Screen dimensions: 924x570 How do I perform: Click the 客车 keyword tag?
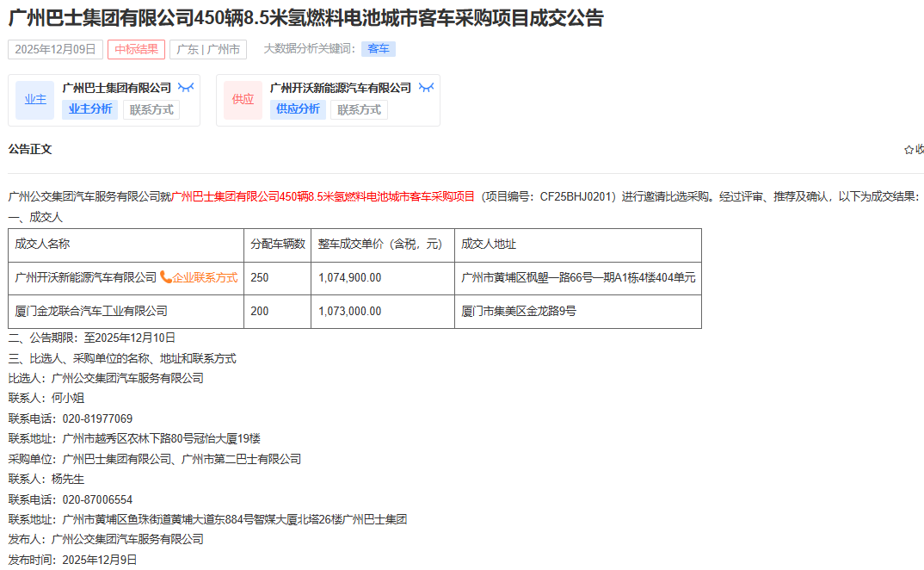[x=379, y=49]
